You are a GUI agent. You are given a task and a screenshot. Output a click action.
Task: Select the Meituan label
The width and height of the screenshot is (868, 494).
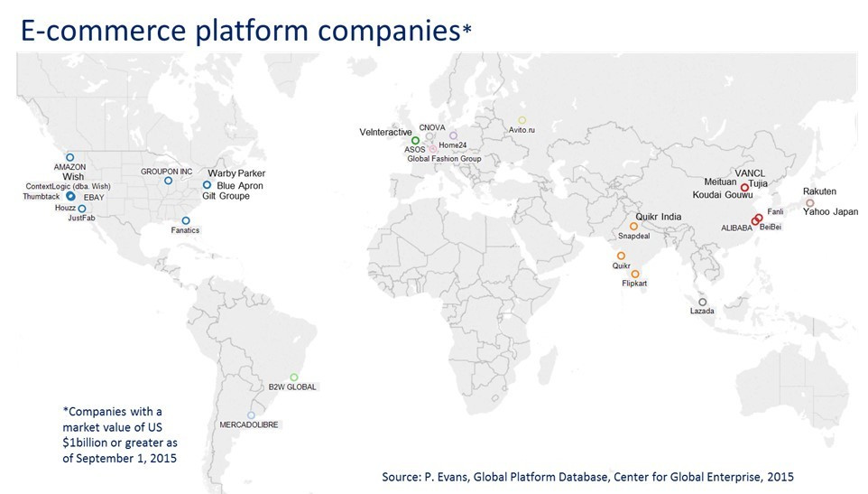720,182
